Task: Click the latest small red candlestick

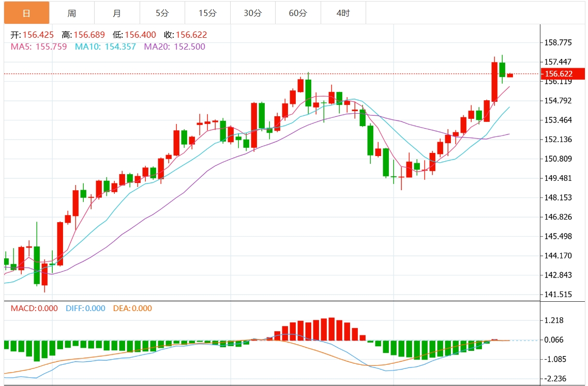Action: [x=510, y=75]
